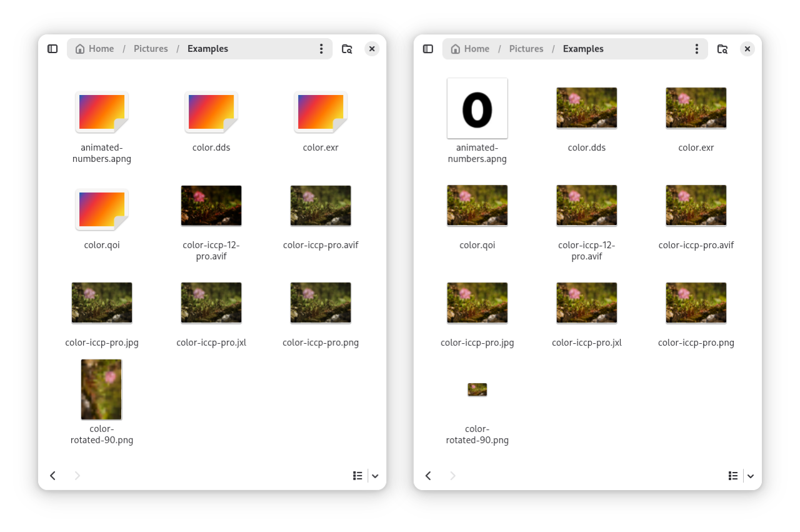800x532 pixels.
Task: Switch left window to list view
Action: point(357,476)
